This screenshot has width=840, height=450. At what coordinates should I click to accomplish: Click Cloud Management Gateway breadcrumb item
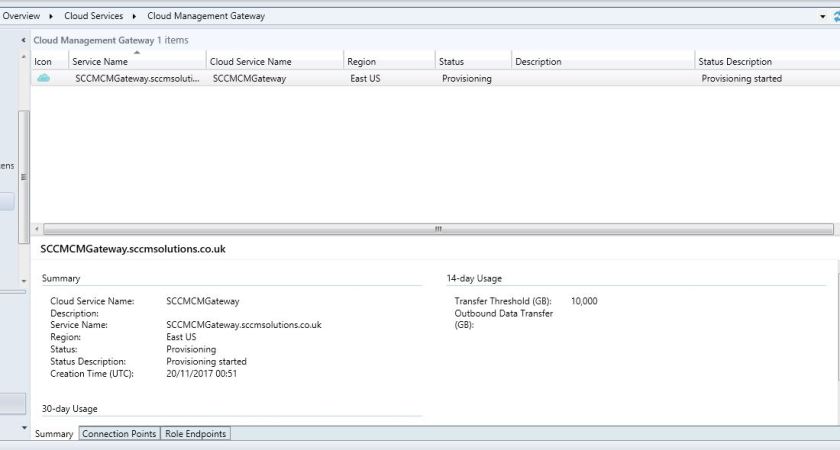(x=206, y=16)
